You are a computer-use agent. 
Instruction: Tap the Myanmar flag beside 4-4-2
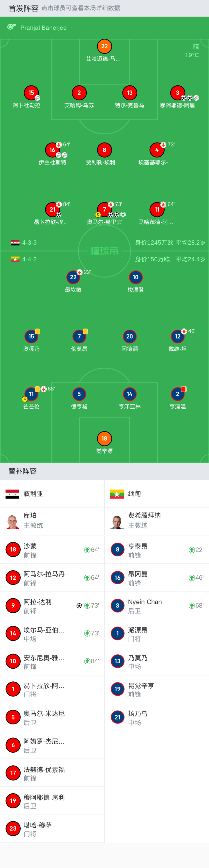coord(15,260)
